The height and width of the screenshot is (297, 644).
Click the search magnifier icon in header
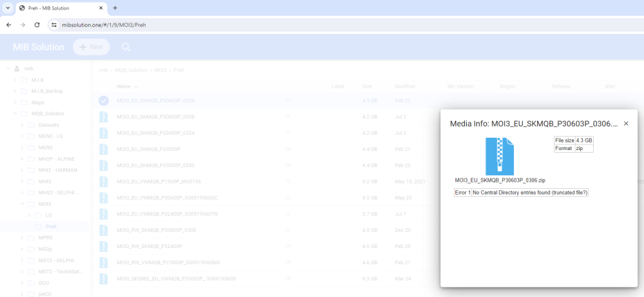[x=126, y=47]
